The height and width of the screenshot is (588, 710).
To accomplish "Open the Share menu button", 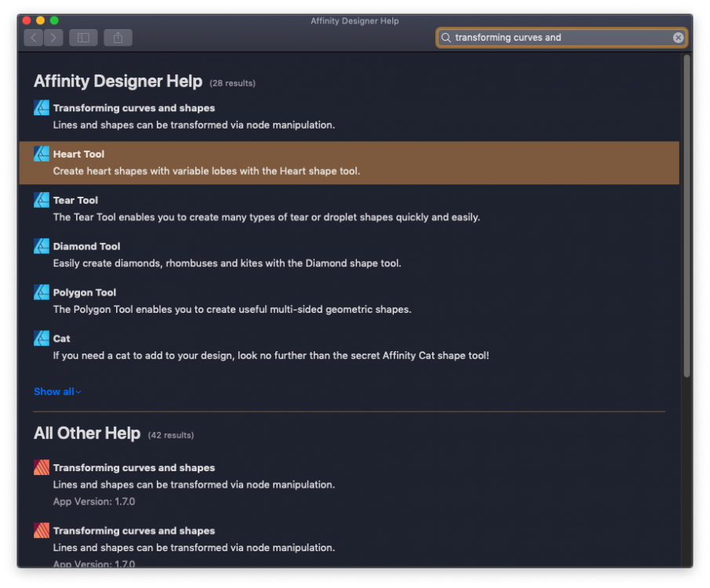I will pyautogui.click(x=118, y=38).
